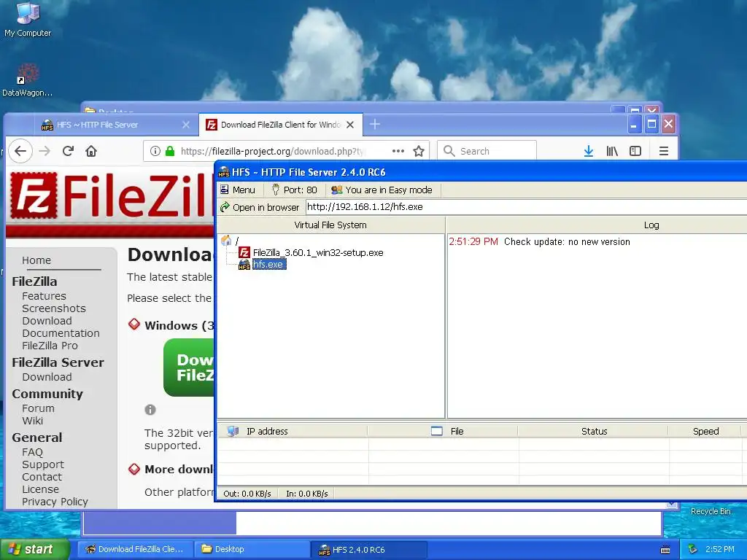Click the Status column header
Viewport: 747px width, 560px height.
click(594, 432)
